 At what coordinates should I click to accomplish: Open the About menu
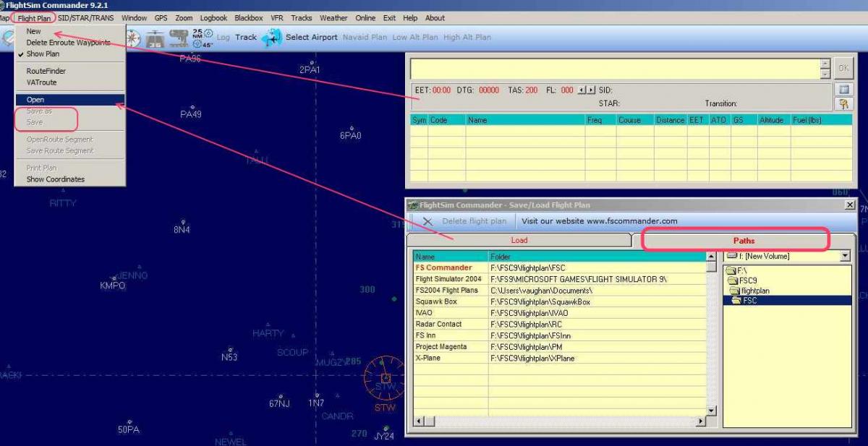435,18
